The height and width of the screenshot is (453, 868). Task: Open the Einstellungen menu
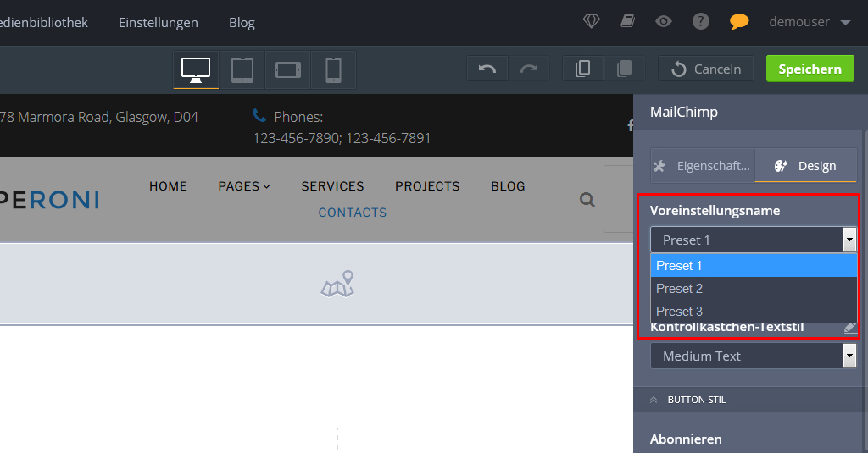click(159, 23)
